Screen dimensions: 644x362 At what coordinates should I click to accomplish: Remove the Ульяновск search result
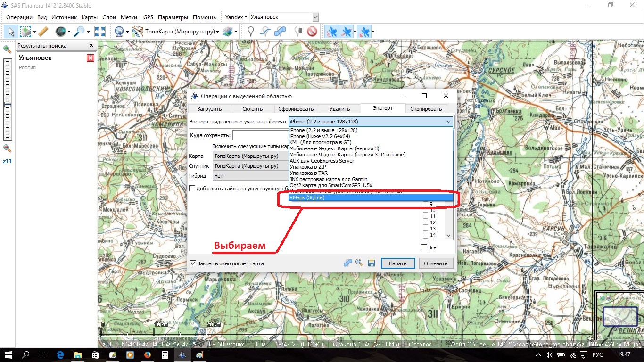pos(91,58)
